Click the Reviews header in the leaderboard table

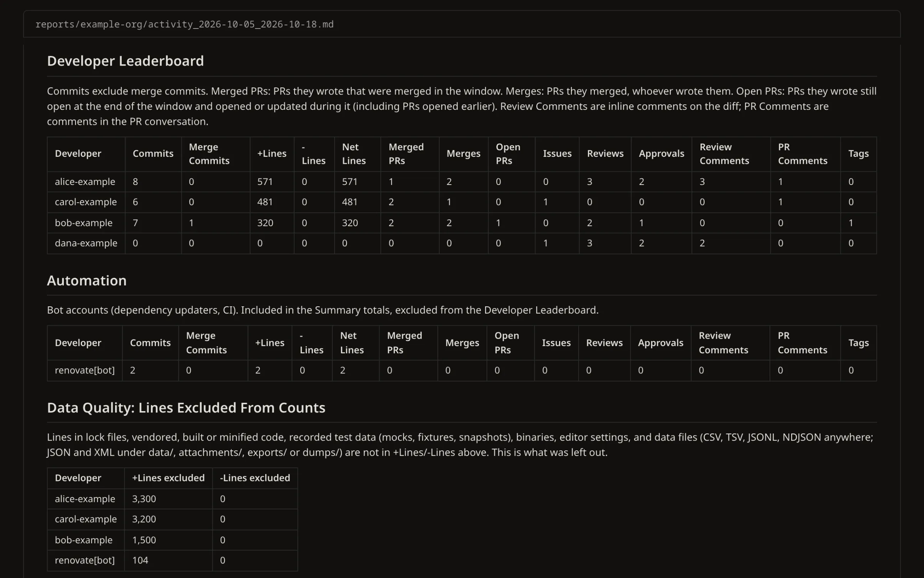605,153
